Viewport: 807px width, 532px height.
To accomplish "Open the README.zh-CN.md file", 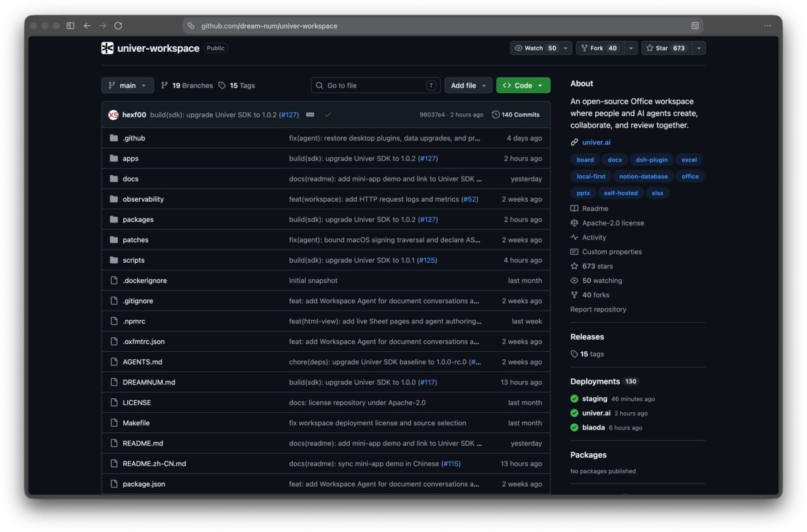I will pos(154,464).
